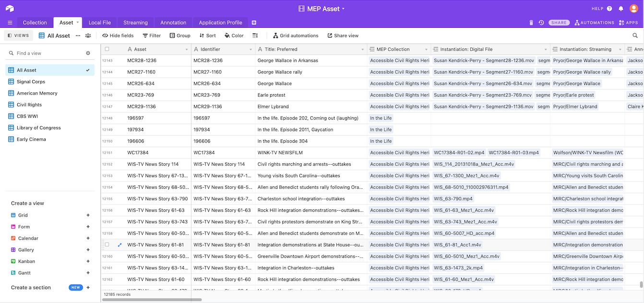Image resolution: width=644 pixels, height=303 pixels.
Task: Click the Share button
Action: (559, 23)
